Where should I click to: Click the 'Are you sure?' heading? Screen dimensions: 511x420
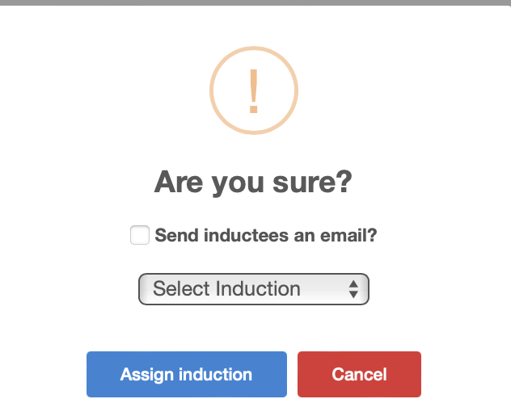click(253, 183)
